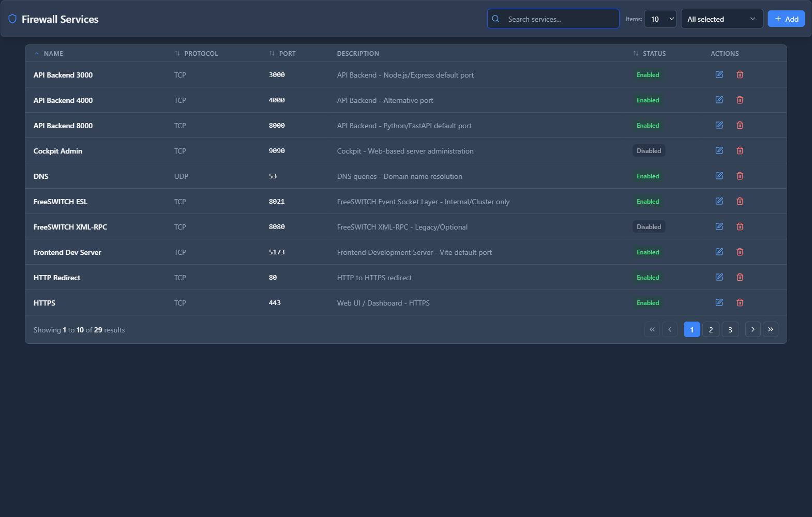This screenshot has height=517, width=812.
Task: Switch to page 3 of results
Action: (730, 330)
